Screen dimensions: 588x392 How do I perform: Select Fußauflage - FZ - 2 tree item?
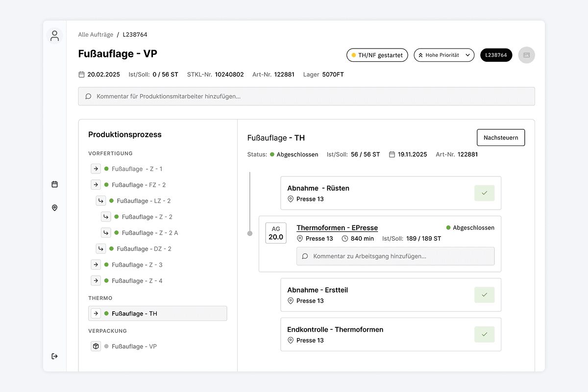pos(139,185)
